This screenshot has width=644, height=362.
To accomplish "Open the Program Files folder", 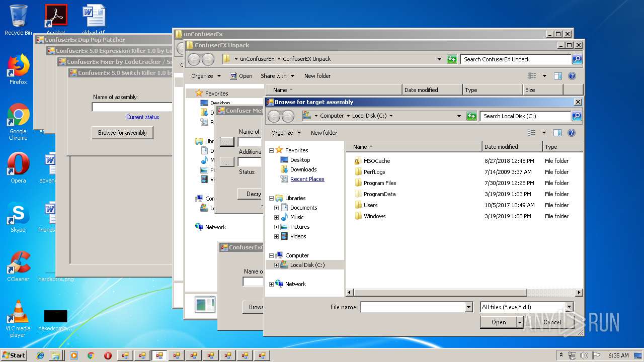I will [380, 183].
